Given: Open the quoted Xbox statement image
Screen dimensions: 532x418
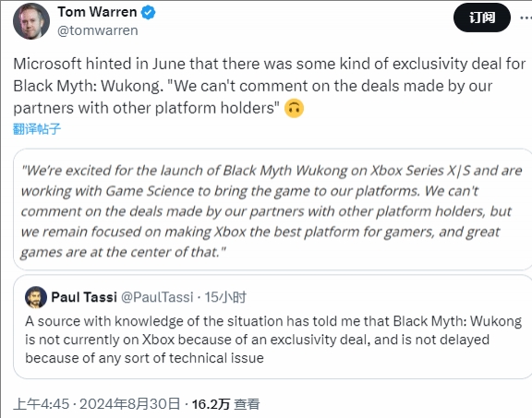Looking at the screenshot, I should (272, 209).
